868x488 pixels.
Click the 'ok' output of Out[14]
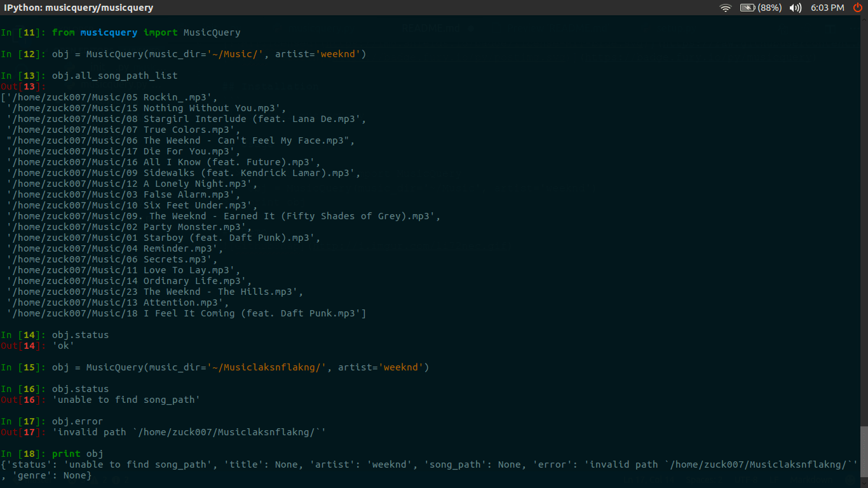point(64,346)
